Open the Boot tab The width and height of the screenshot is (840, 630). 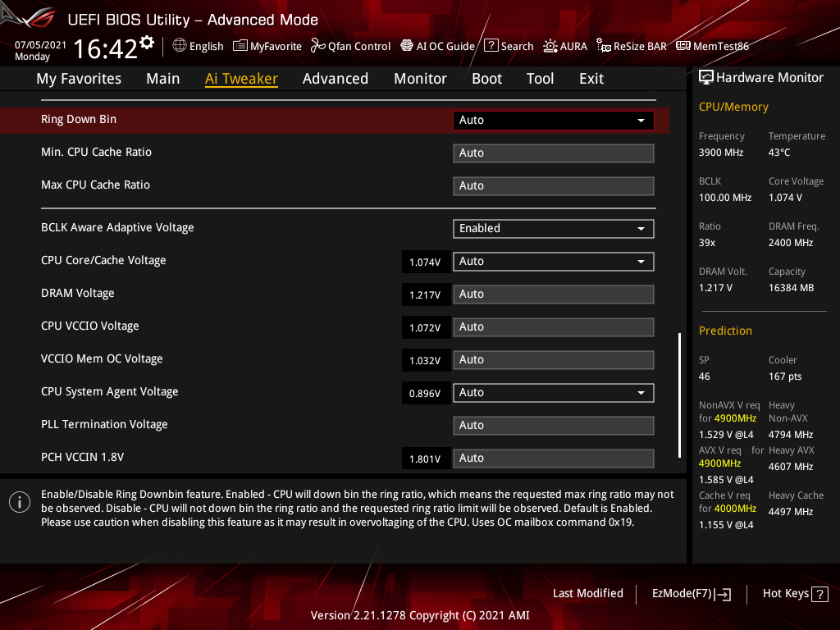(486, 79)
